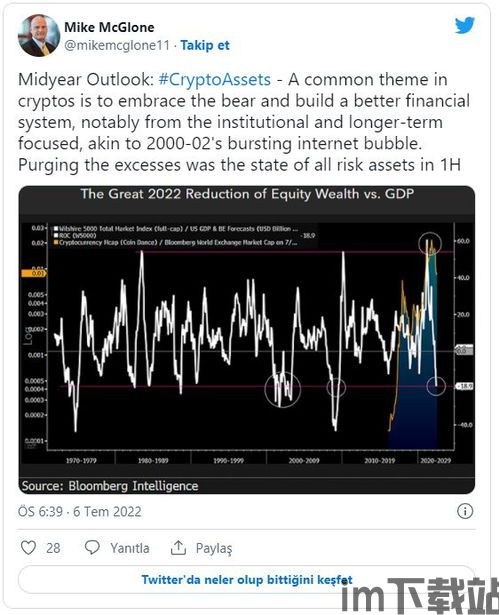
Task: Click the Yanıtla reply label
Action: click(129, 548)
